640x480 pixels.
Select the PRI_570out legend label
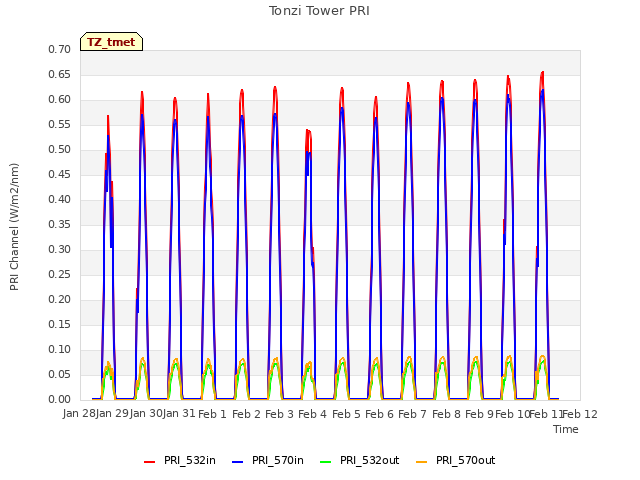pos(466,460)
